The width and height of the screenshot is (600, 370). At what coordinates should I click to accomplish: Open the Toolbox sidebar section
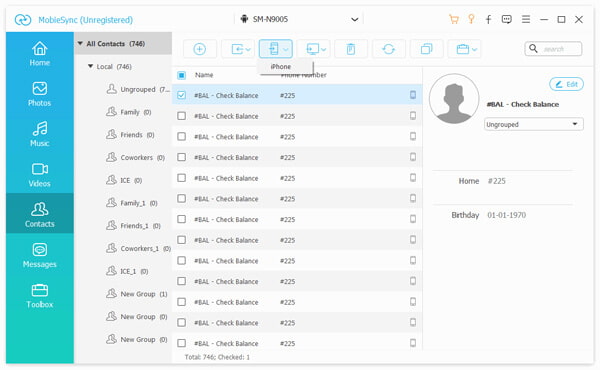[x=39, y=296]
